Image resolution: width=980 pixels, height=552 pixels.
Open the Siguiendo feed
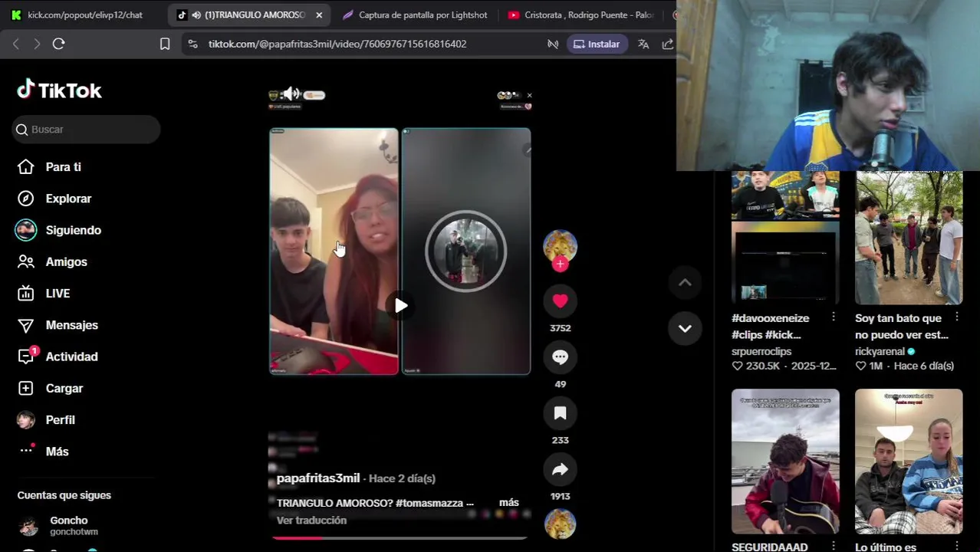[73, 230]
